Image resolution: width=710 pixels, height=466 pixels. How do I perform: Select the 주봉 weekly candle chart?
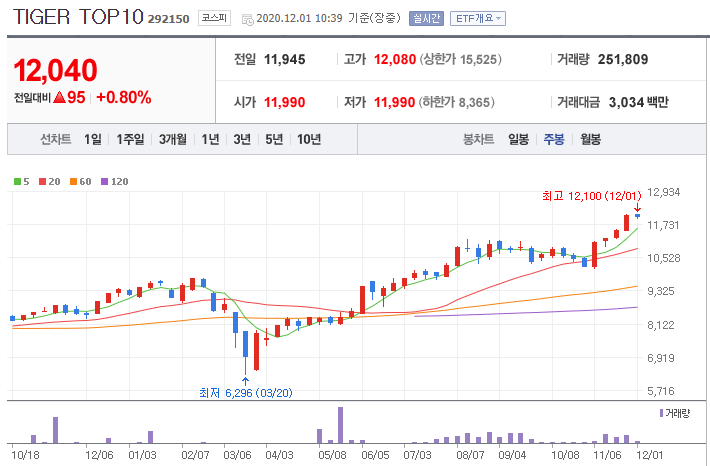(554, 139)
